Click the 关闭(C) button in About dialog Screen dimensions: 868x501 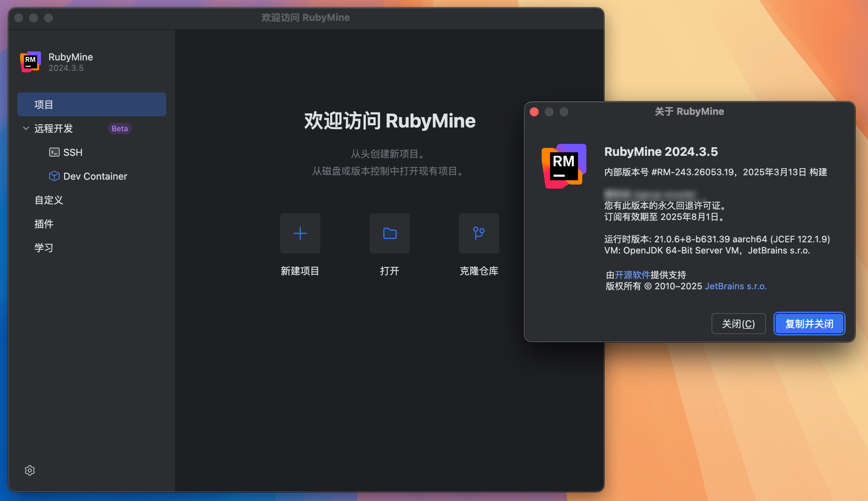click(738, 324)
